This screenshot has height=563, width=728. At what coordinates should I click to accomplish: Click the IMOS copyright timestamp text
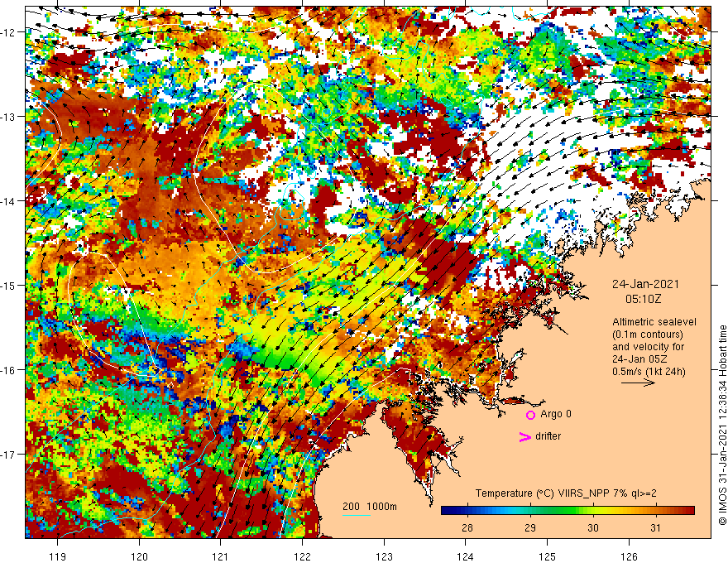click(x=722, y=425)
